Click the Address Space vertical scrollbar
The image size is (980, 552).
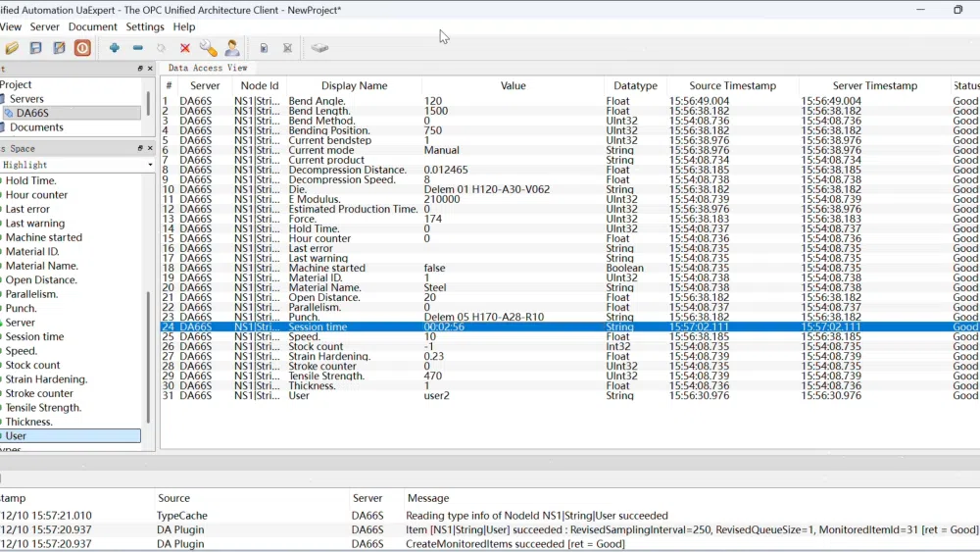[148, 358]
